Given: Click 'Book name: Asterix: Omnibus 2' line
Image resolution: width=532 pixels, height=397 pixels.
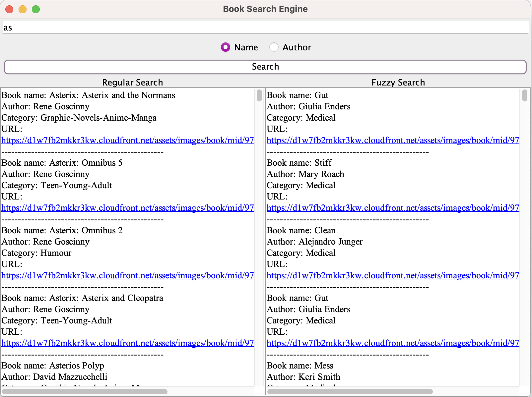Looking at the screenshot, I should click(62, 230).
